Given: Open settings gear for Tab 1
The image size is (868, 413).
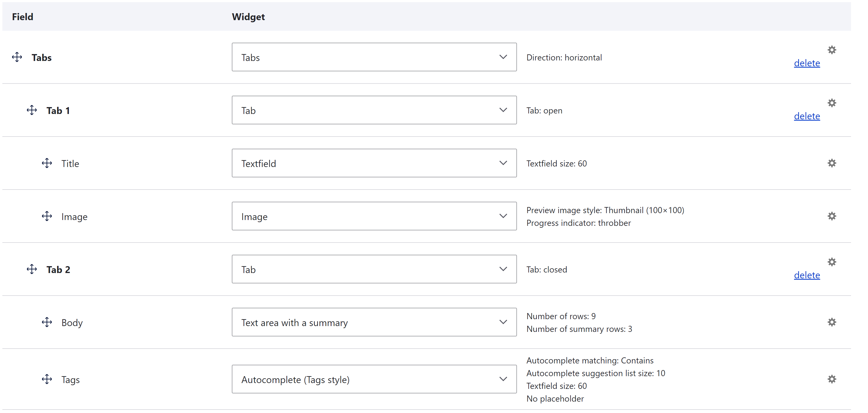Looking at the screenshot, I should [x=832, y=103].
